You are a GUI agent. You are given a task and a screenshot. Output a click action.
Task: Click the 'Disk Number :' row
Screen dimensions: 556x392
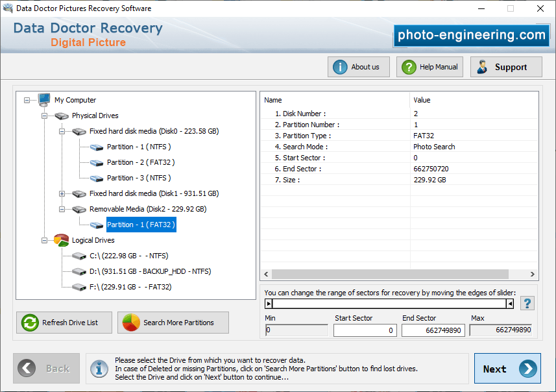399,114
